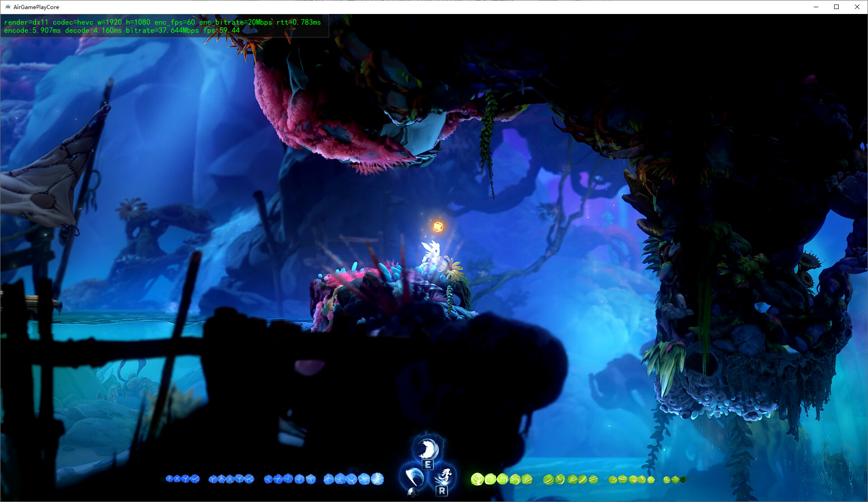Viewport: 868px width, 502px height.
Task: Click the AirGamePlayCore title bar text
Action: [x=36, y=7]
